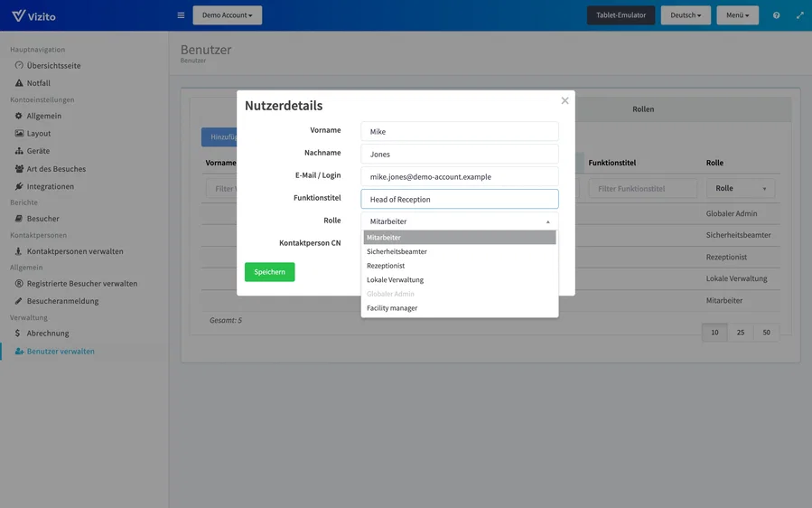Click the Mitarbeiter cell in users table
This screenshot has height=508, width=812.
pyautogui.click(x=724, y=300)
